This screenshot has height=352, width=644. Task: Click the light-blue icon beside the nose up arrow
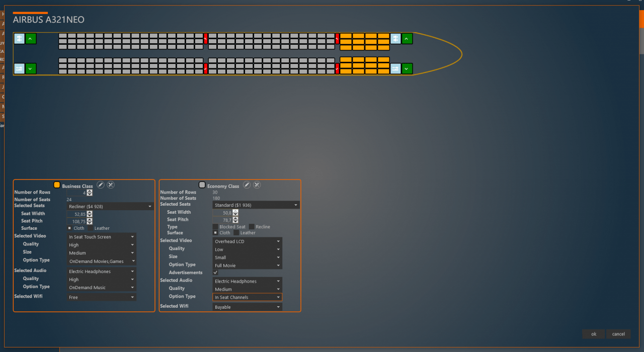[395, 39]
